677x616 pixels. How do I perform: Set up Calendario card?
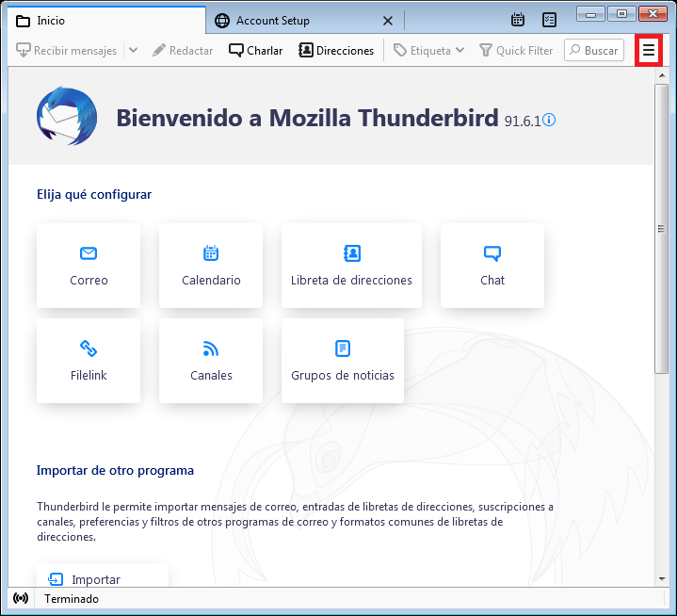tap(211, 266)
